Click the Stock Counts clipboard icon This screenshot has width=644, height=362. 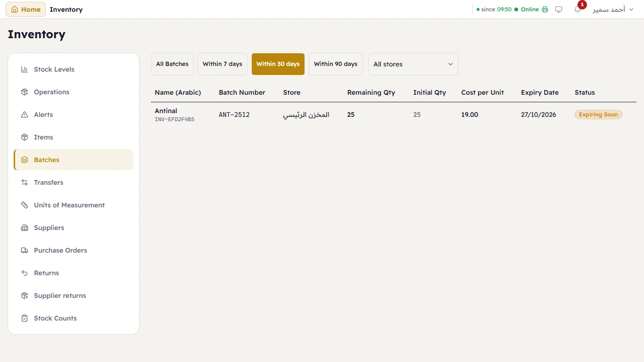[x=25, y=318]
